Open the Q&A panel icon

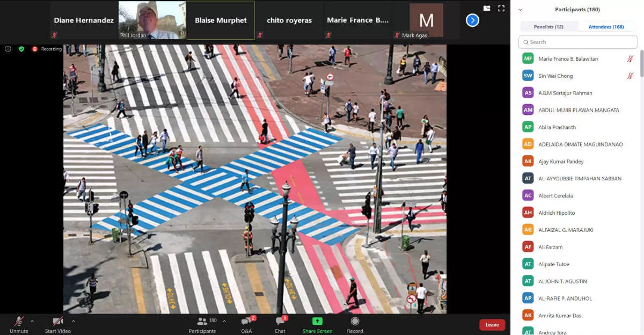[246, 322]
